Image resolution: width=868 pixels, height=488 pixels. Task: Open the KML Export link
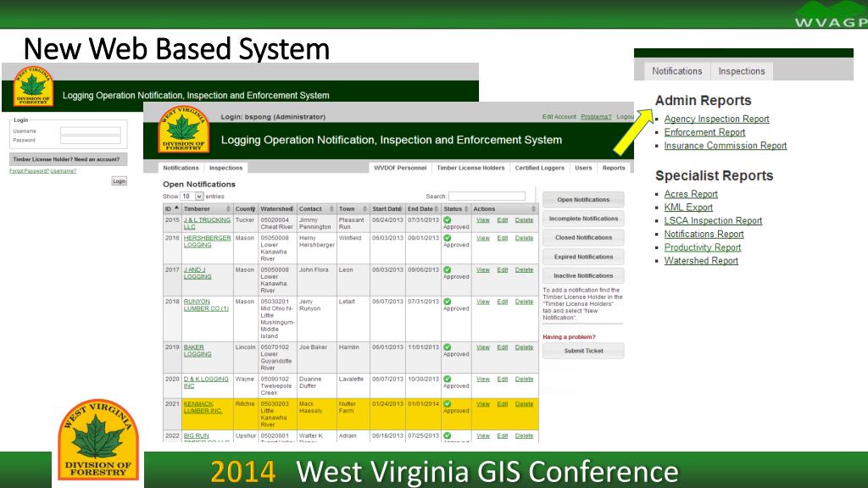tap(688, 208)
